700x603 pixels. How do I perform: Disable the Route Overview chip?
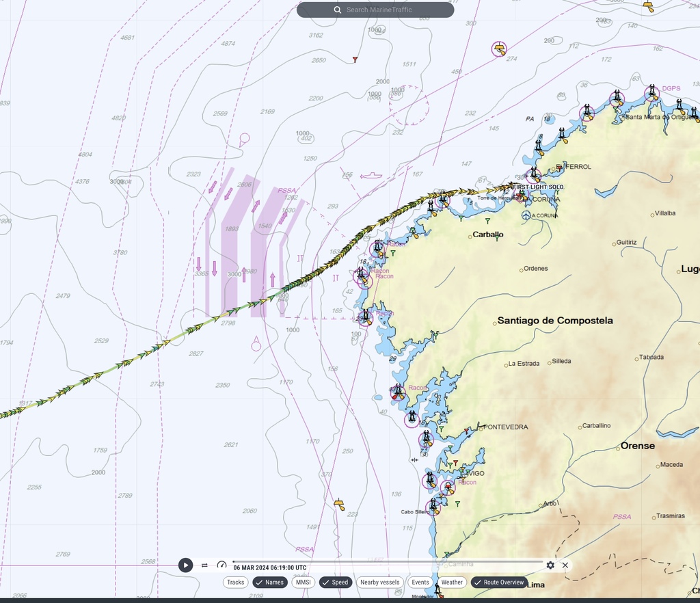click(499, 582)
